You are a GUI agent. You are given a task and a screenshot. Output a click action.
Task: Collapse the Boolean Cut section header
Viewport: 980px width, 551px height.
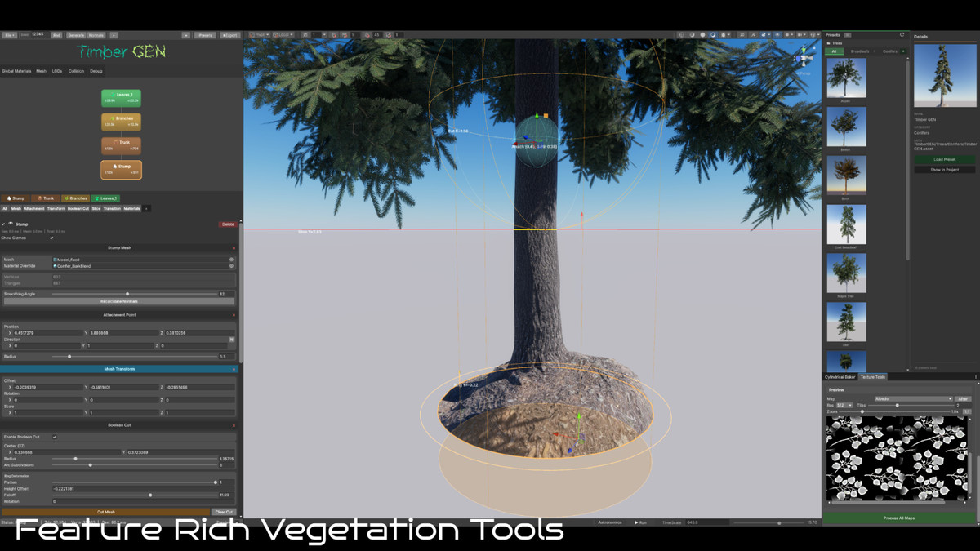click(x=119, y=425)
